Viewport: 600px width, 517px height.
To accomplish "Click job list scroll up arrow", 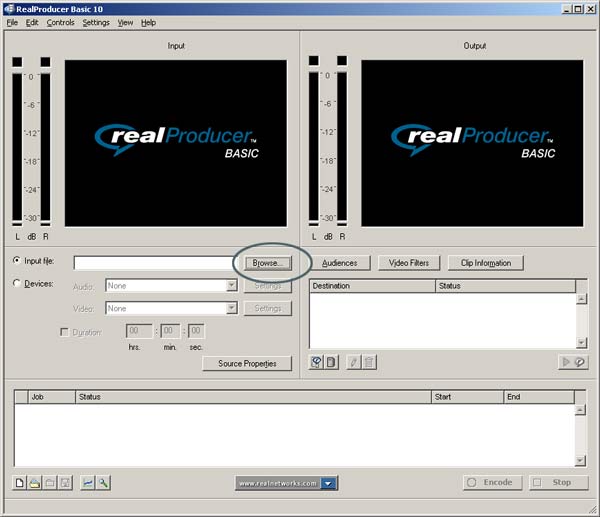I will click(580, 410).
